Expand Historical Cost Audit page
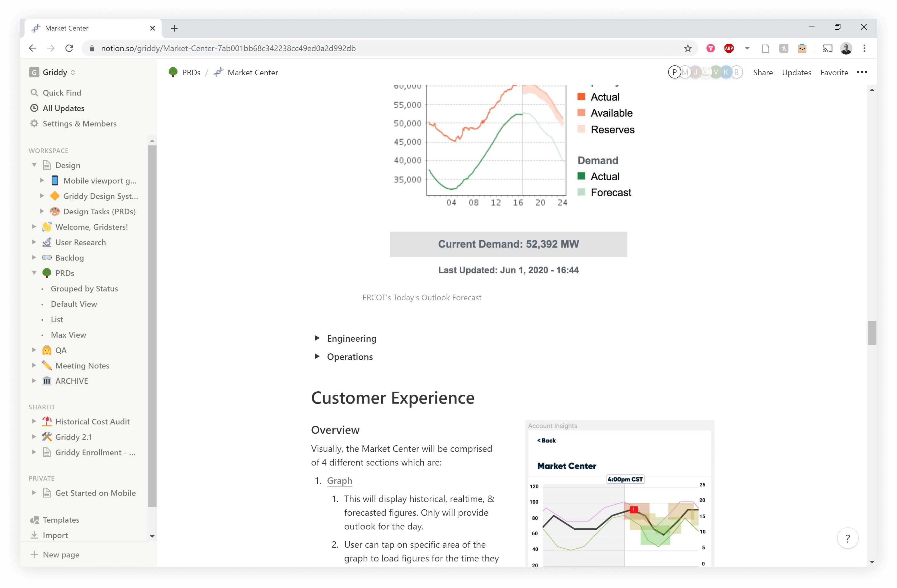Image resolution: width=897 pixels, height=588 pixels. [x=34, y=422]
